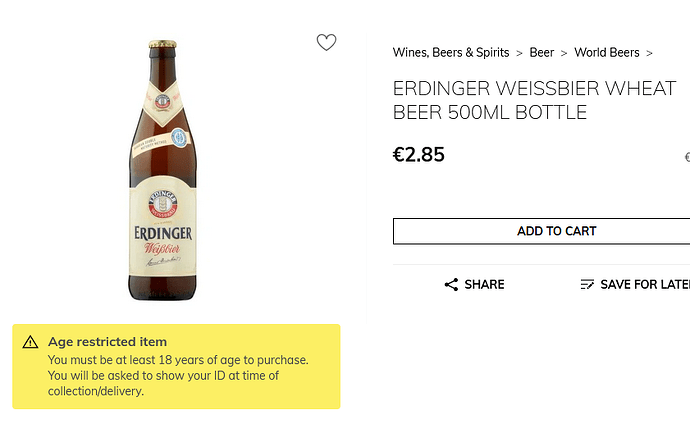Click the SHARE text label
Viewport: 690px width, 424px height.
point(484,285)
